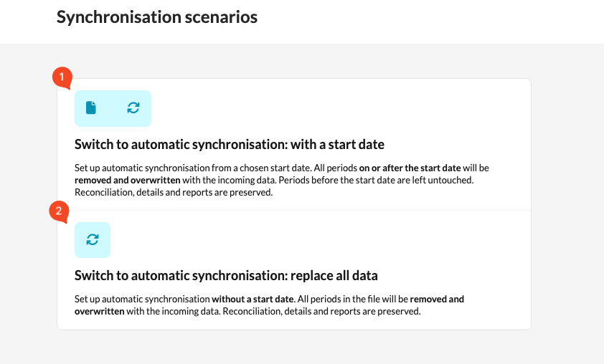Image resolution: width=604 pixels, height=364 pixels.
Task: Select 'Switch to automatic synchronisation: with a start date' heading
Action: tap(229, 145)
